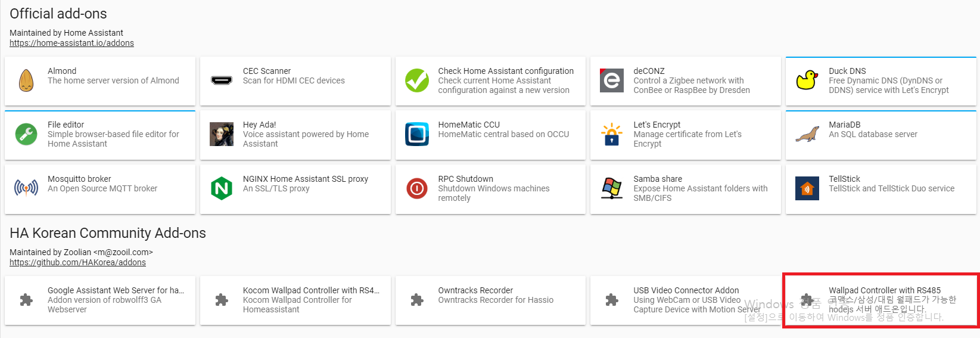Click the Google Assistant Web Server puzzle icon
980x338 pixels.
(x=26, y=300)
